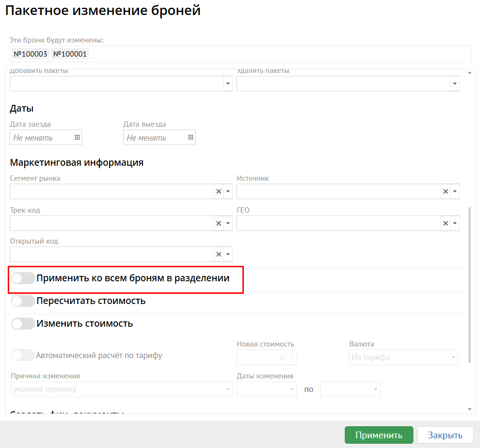Clear the Источник field
This screenshot has height=448, width=480.
(x=446, y=191)
